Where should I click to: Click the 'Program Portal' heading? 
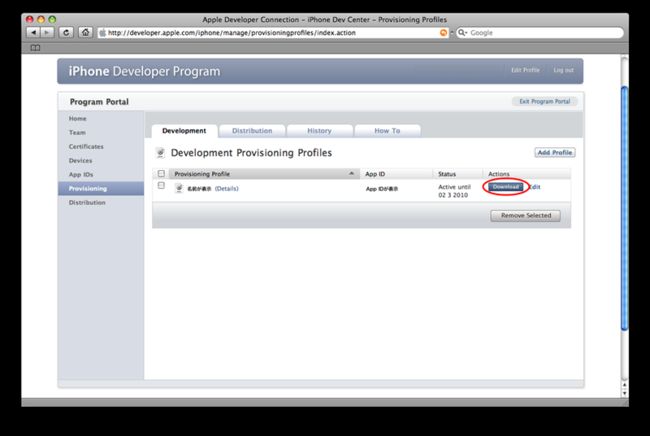pyautogui.click(x=99, y=102)
